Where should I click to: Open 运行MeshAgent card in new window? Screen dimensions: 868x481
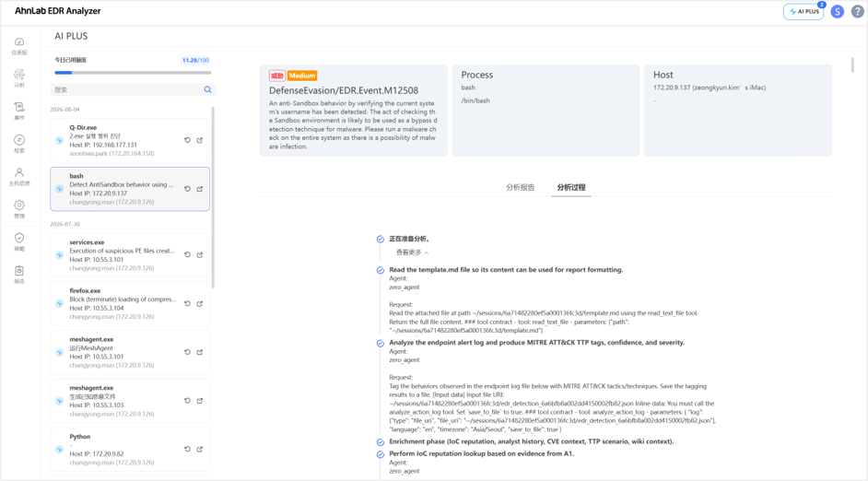pyautogui.click(x=200, y=352)
